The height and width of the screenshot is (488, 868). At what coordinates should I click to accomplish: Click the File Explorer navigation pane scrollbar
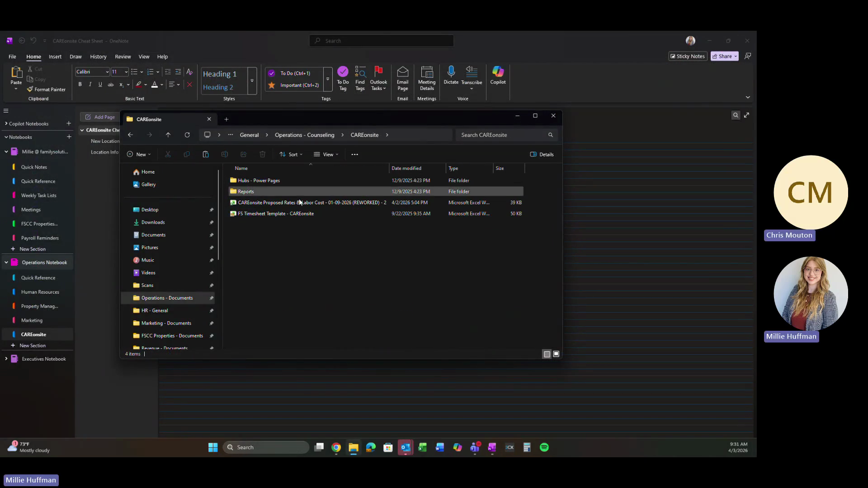pyautogui.click(x=218, y=215)
